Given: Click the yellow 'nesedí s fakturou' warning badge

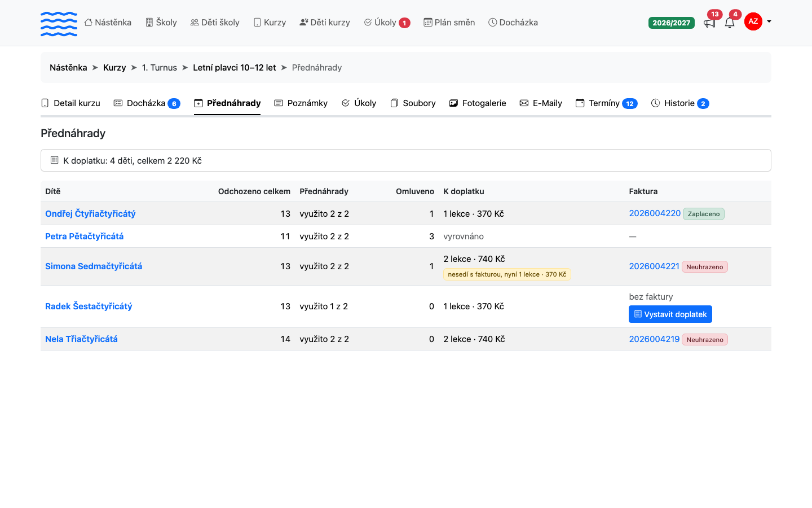Looking at the screenshot, I should pos(507,274).
